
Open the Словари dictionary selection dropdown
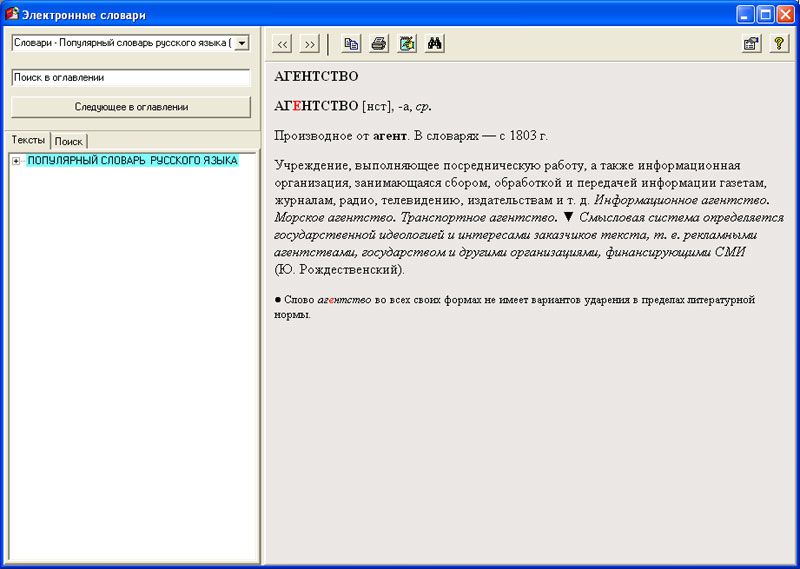pos(241,43)
